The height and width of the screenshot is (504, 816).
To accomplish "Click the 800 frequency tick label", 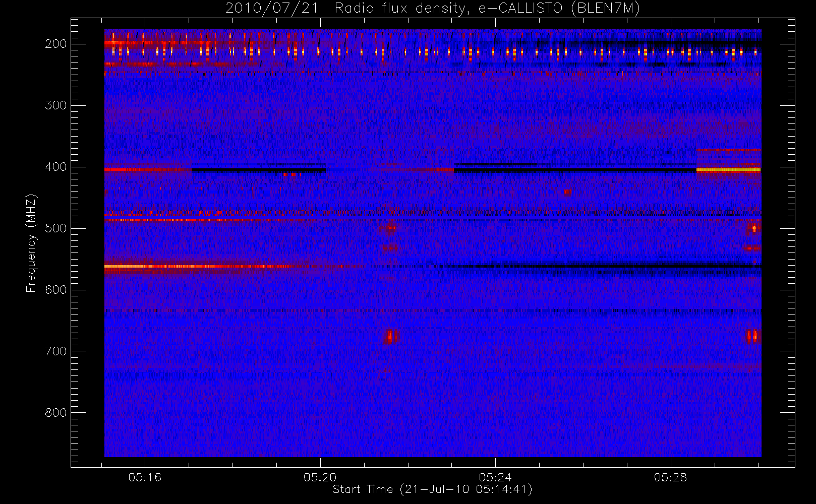I will pyautogui.click(x=56, y=413).
